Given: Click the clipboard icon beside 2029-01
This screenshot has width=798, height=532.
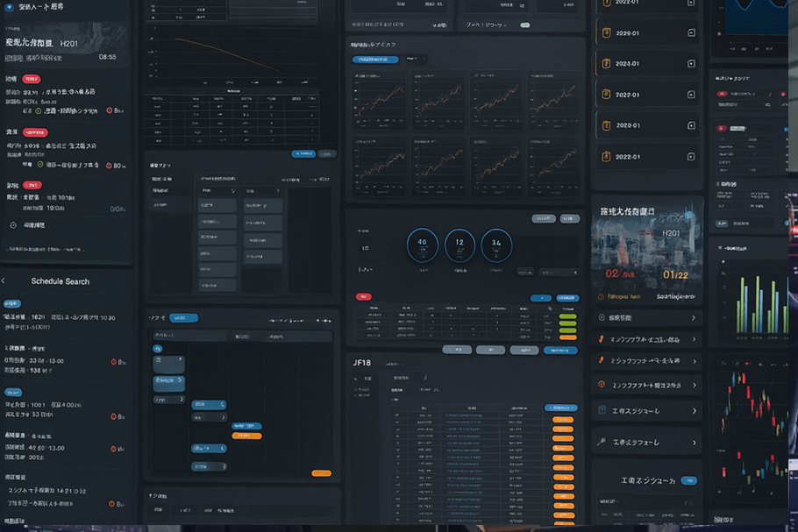Looking at the screenshot, I should (x=606, y=33).
